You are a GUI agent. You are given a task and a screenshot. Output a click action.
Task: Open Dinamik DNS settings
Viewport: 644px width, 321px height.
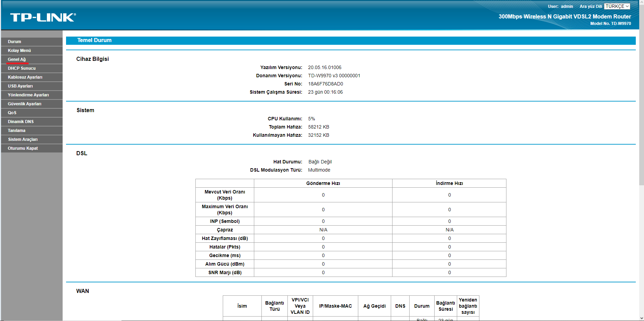point(21,121)
